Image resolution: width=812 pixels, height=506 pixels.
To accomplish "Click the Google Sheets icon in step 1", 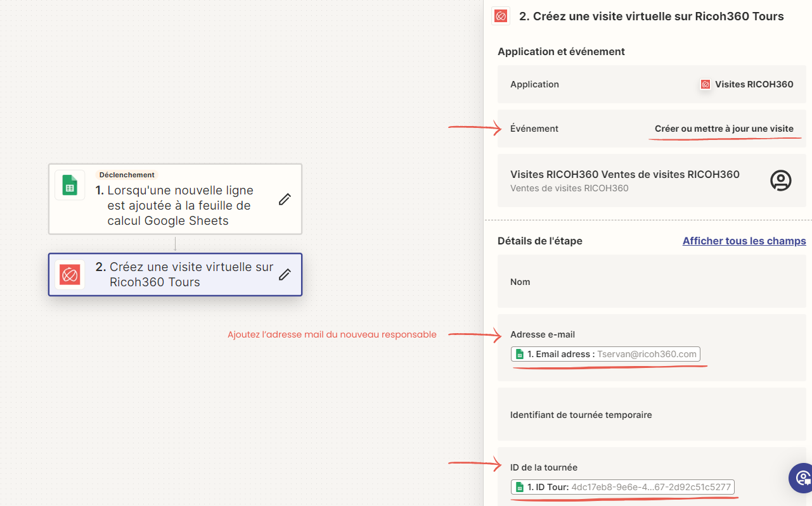I will click(70, 185).
